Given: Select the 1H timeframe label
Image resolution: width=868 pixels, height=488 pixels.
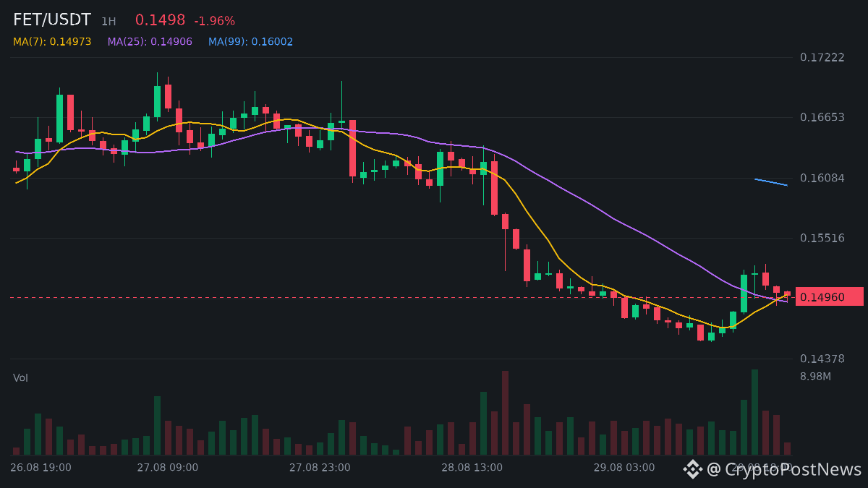Looking at the screenshot, I should pos(109,22).
